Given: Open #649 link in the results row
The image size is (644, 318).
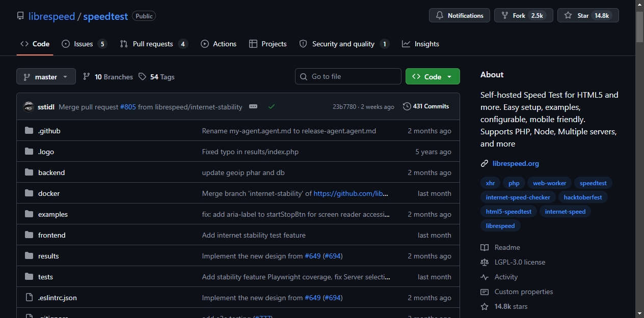Looking at the screenshot, I should pos(313,256).
